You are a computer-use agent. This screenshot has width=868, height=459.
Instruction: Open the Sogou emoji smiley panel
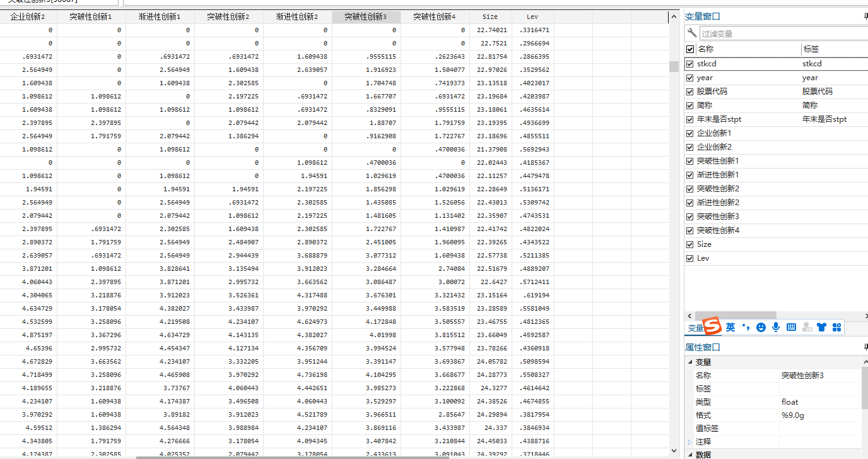761,327
